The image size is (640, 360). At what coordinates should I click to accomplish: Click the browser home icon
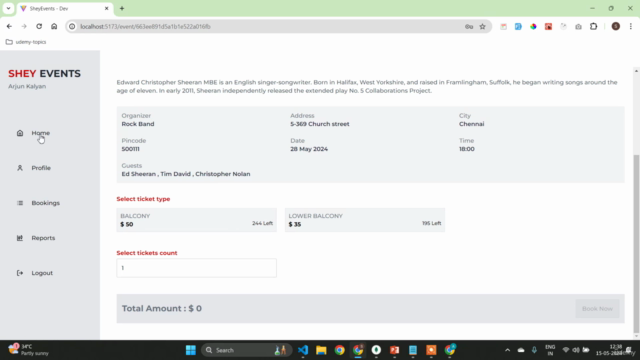(54, 27)
